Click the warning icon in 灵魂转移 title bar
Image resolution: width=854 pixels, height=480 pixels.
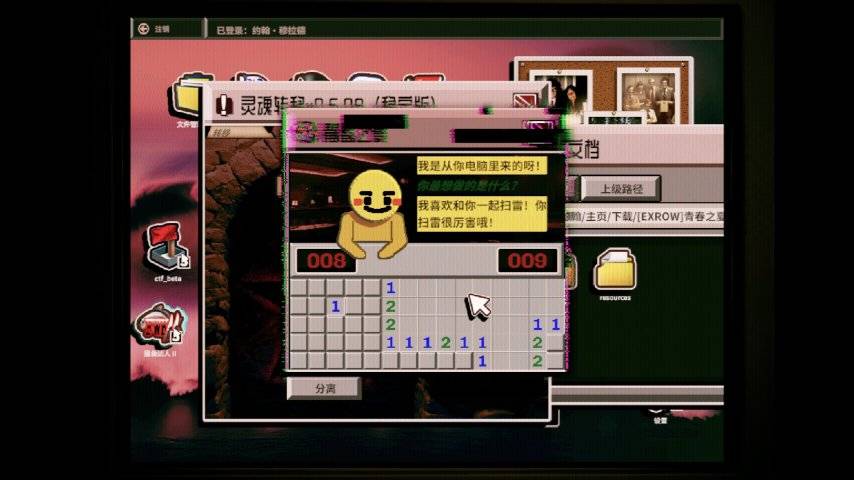point(224,102)
